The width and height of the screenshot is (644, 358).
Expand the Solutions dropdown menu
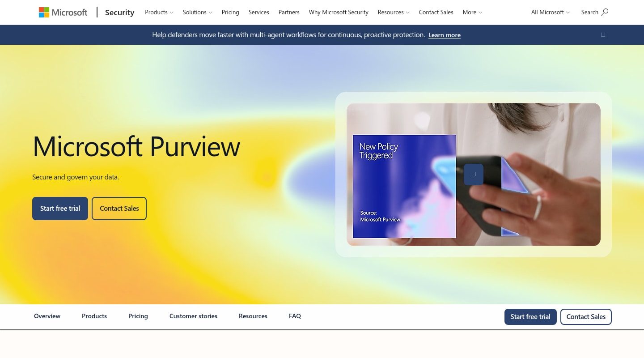pos(198,12)
